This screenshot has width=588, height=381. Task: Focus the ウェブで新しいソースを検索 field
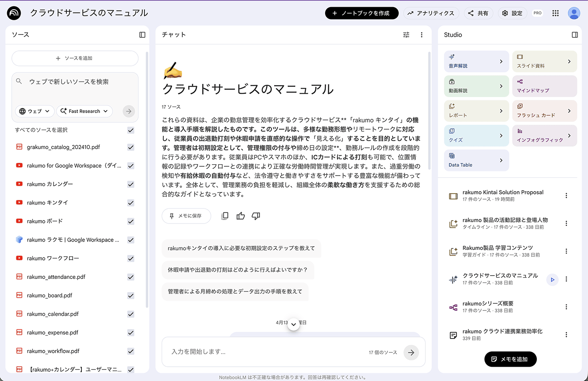75,82
